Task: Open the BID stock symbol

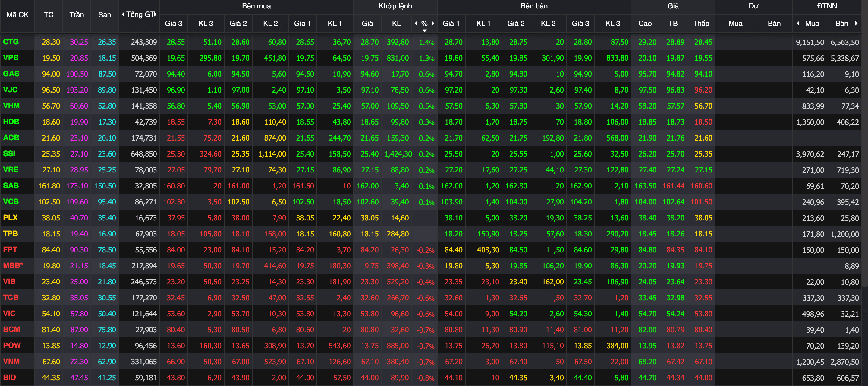Action: [9, 377]
